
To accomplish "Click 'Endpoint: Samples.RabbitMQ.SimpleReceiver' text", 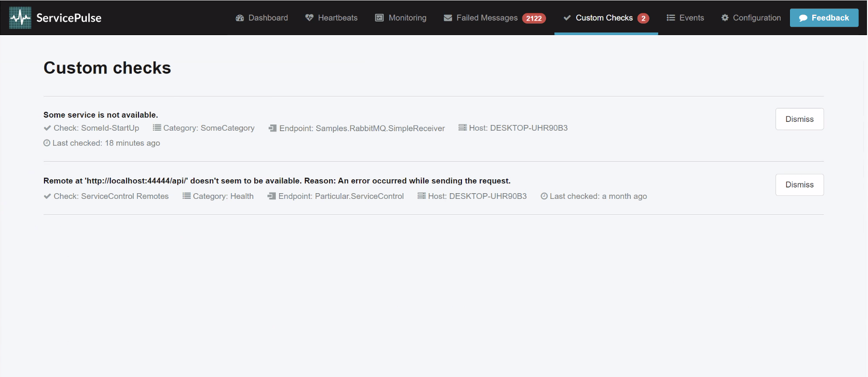I will click(362, 128).
